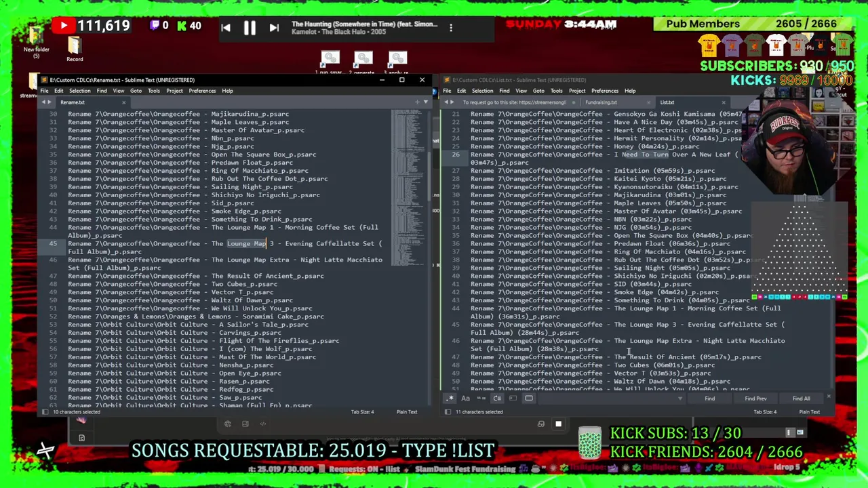Toggle sidebar icon in List.txt status bar
The width and height of the screenshot is (868, 488).
448,412
